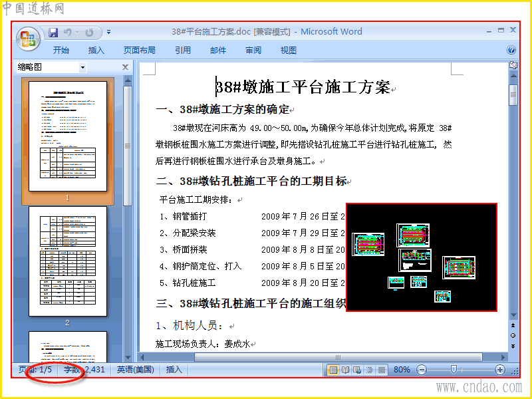The width and height of the screenshot is (532, 399).
Task: Open the 视图 ribbon tab
Action: pyautogui.click(x=289, y=51)
